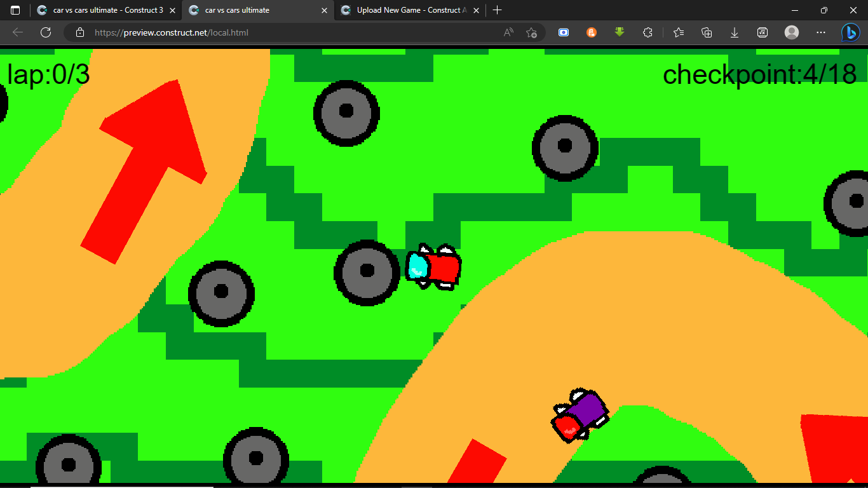The image size is (868, 488).
Task: Switch to the Upload New Game tab
Action: tap(409, 10)
